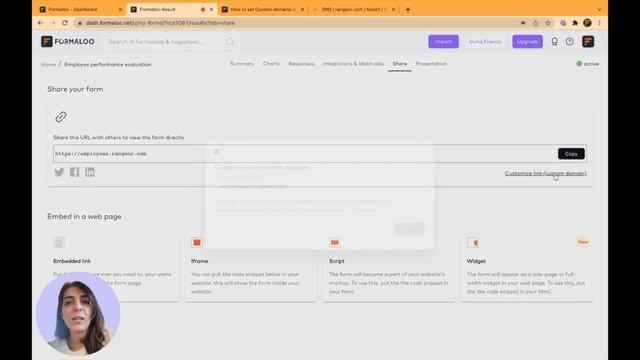Click the presenter webcam thumbnail
This screenshot has width=640, height=360.
[x=78, y=313]
